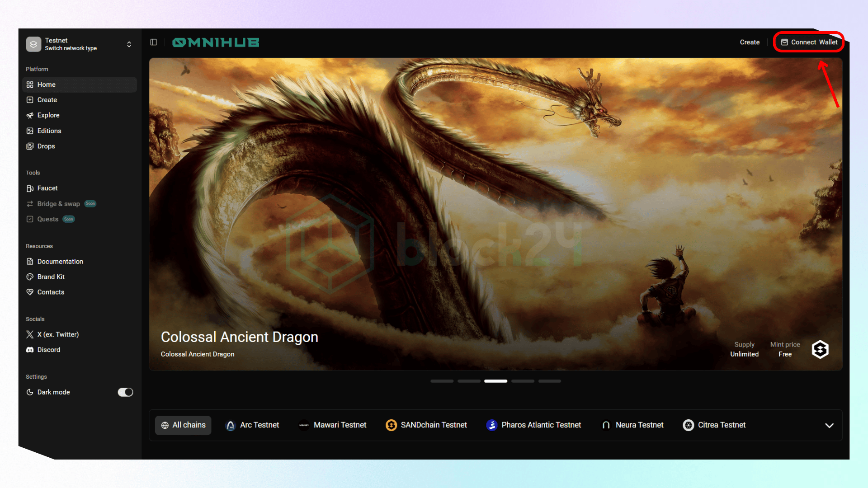
Task: Select the All chains filter
Action: tap(183, 425)
